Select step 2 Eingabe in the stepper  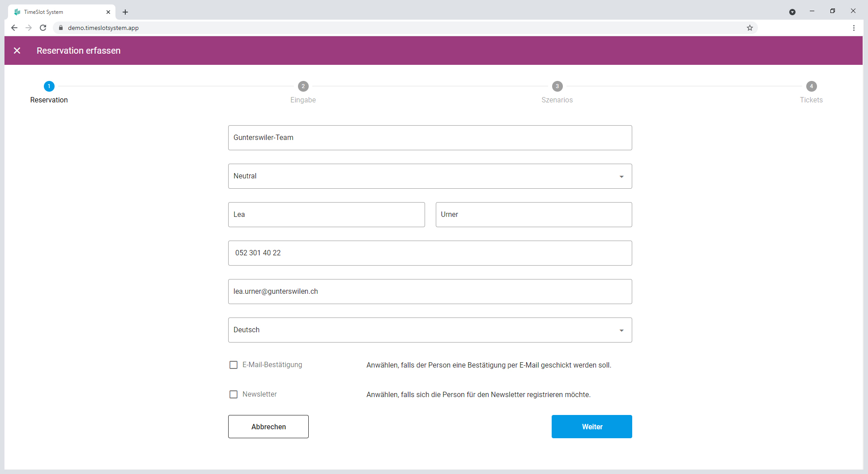[303, 92]
